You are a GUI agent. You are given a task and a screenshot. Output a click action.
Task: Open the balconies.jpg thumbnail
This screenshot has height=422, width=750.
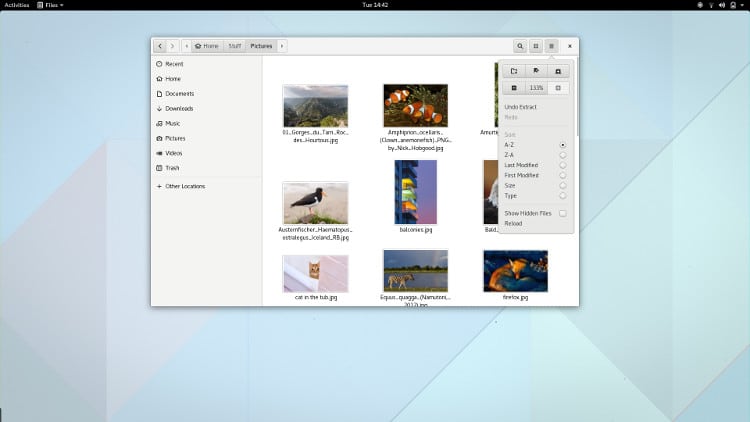[x=415, y=192]
